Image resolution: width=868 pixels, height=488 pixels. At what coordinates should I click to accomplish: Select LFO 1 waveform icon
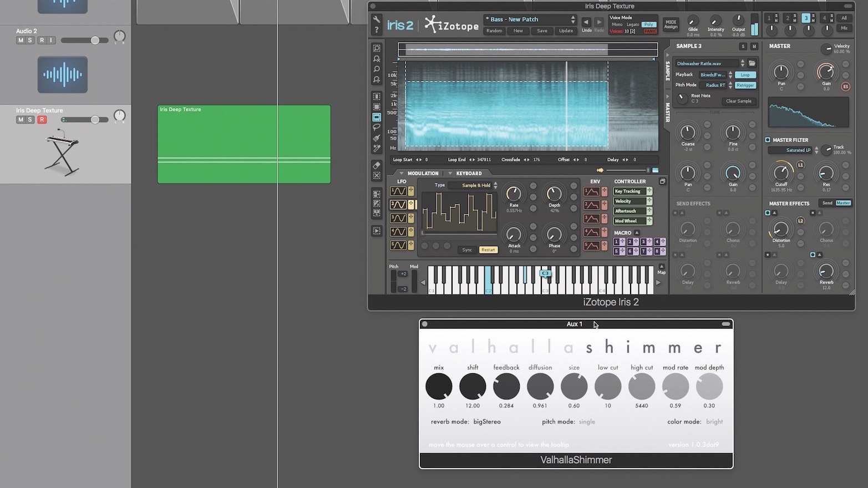click(398, 191)
